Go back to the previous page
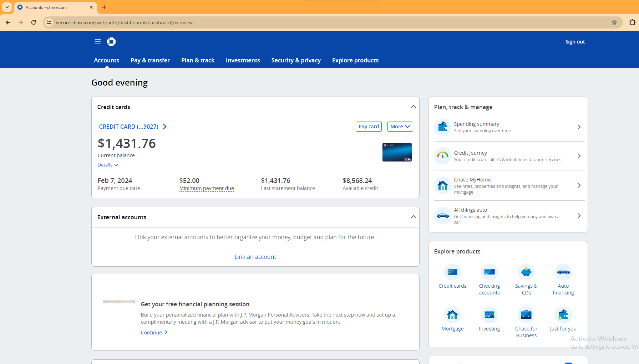The width and height of the screenshot is (639, 364). [x=8, y=22]
